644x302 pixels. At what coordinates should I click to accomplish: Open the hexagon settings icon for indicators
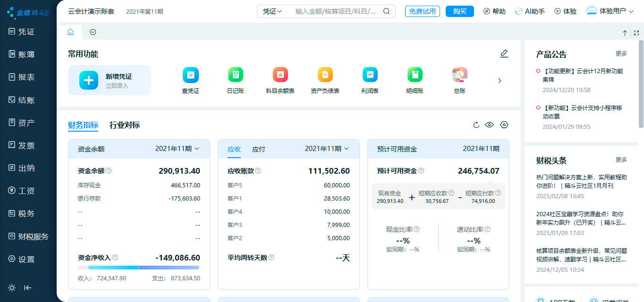504,125
